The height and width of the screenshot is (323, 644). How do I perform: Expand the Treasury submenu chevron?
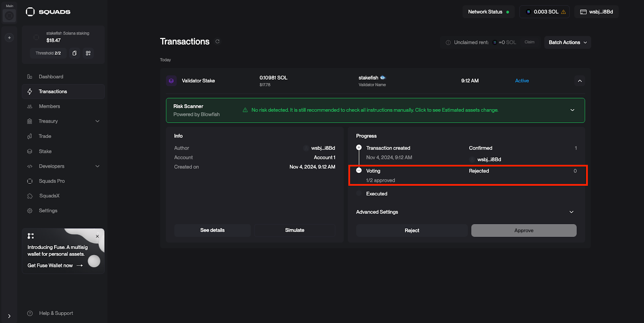point(97,121)
